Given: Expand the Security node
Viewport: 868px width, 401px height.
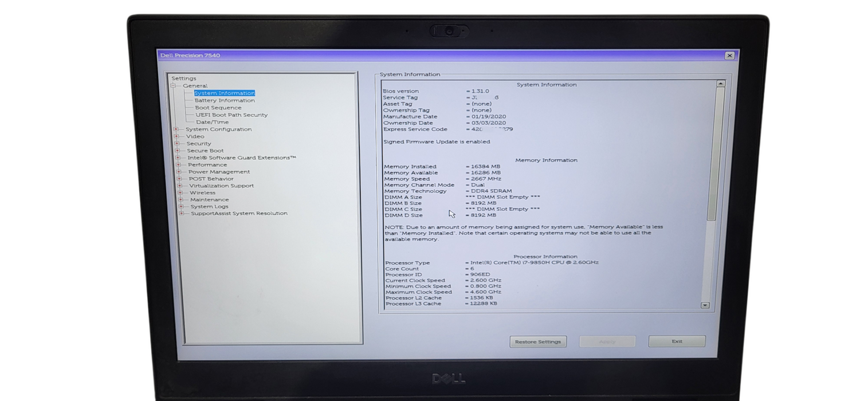Looking at the screenshot, I should [177, 144].
